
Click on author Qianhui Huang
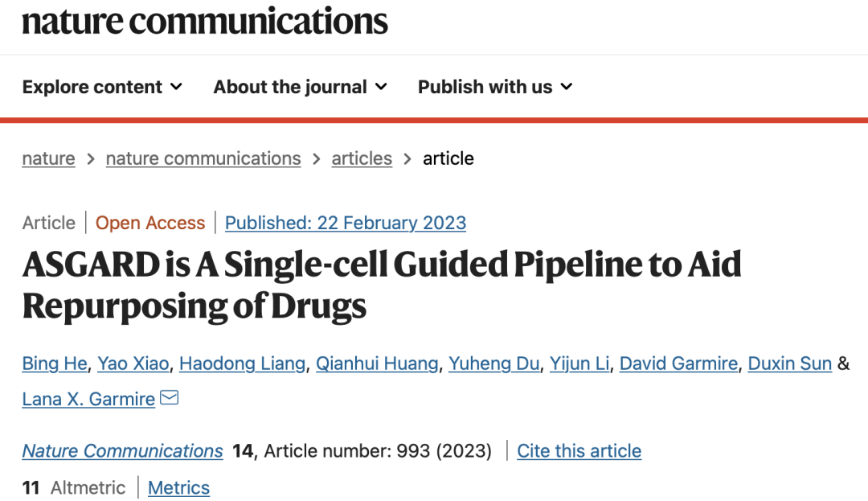tap(377, 363)
